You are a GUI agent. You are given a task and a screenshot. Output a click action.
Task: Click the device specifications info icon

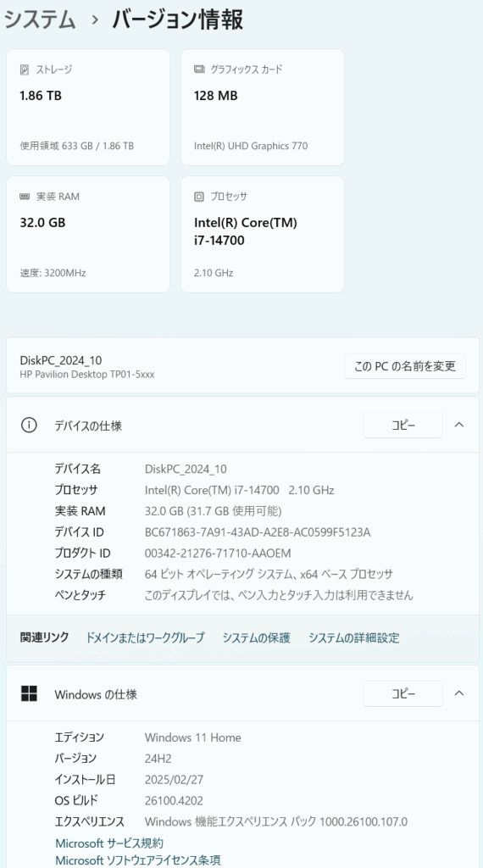(28, 426)
